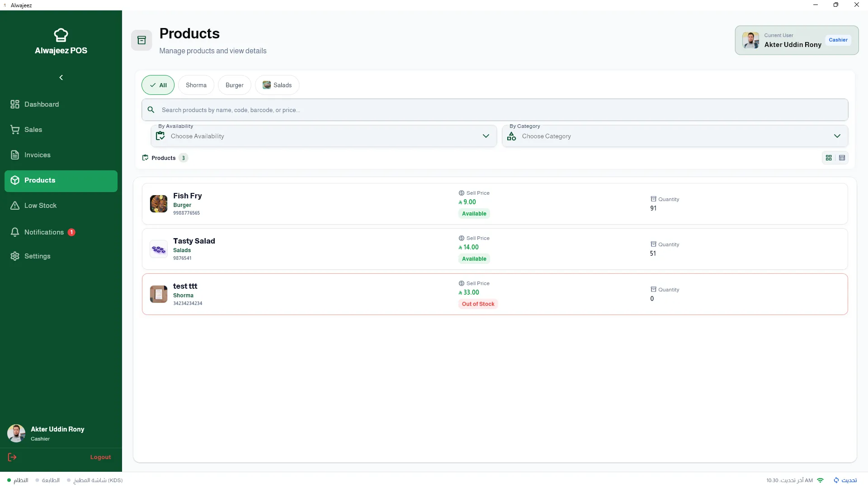
Task: Click the الطابعة printer status indicator
Action: click(47, 480)
